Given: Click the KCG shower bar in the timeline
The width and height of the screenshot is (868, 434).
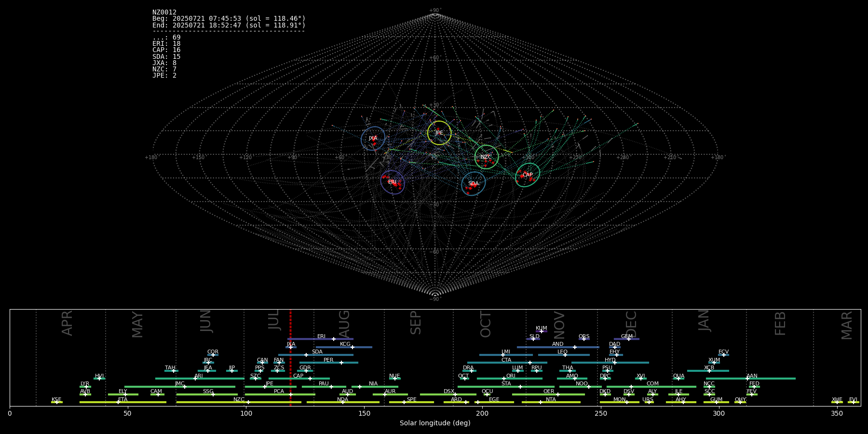Looking at the screenshot, I should click(x=344, y=347).
